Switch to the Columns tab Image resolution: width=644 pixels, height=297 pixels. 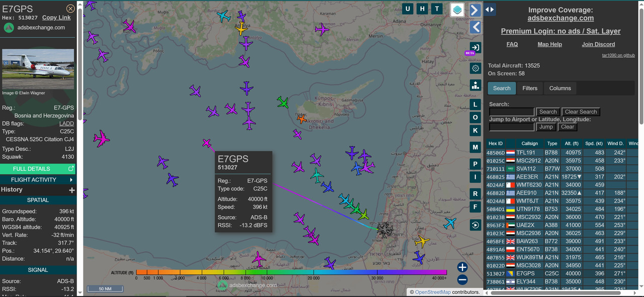(x=560, y=88)
